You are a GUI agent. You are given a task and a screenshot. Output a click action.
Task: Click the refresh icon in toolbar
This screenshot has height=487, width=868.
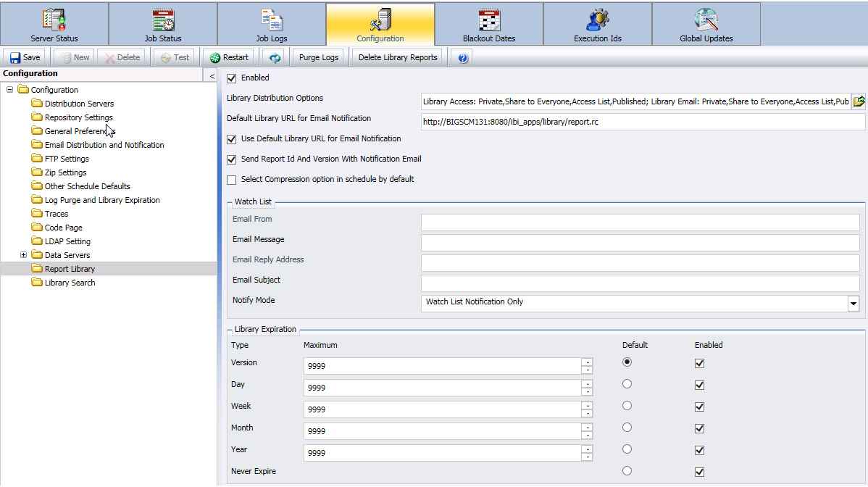click(x=275, y=57)
